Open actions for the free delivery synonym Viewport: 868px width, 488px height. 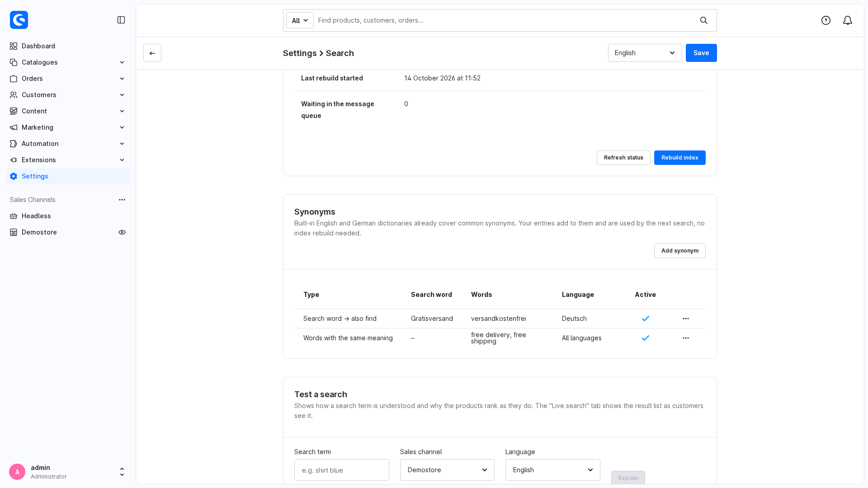(686, 338)
